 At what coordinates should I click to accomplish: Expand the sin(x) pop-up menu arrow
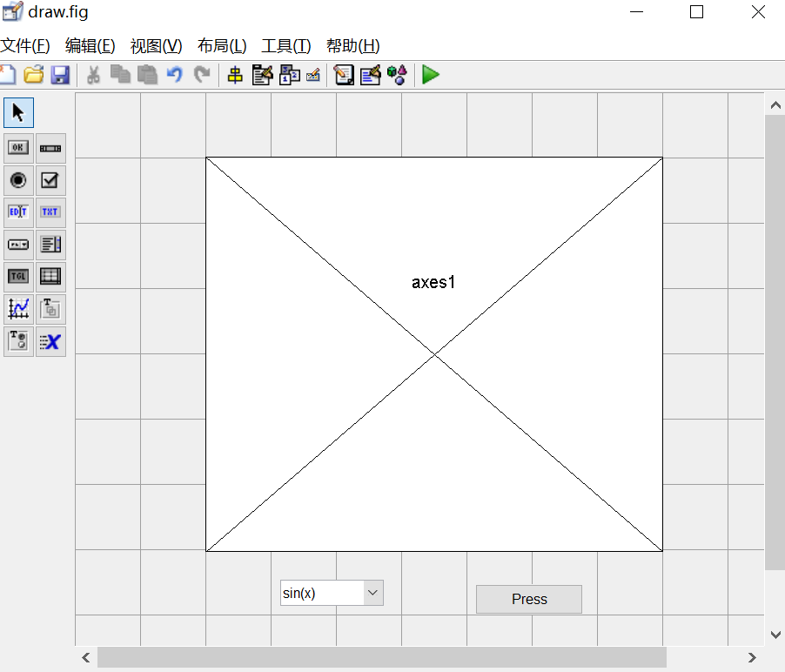click(373, 593)
